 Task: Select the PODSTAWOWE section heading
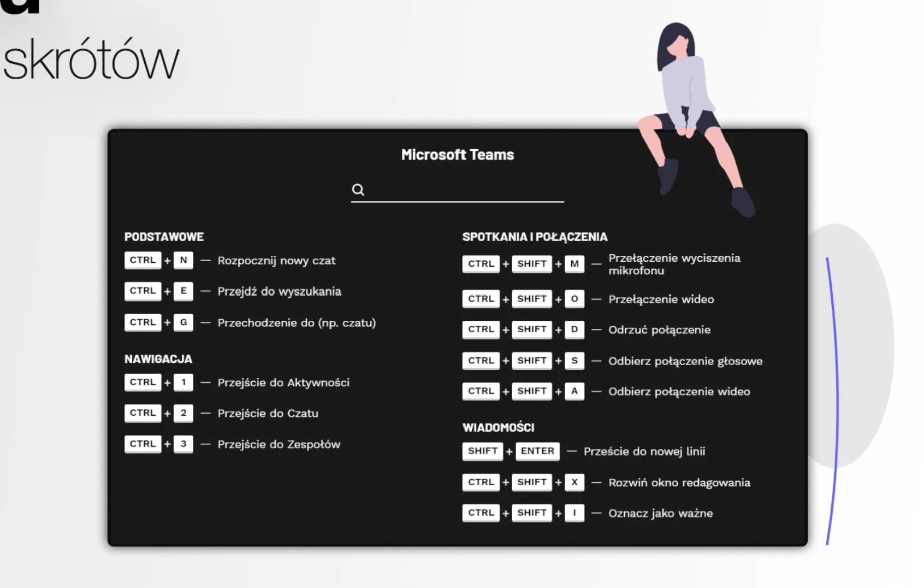(x=164, y=237)
